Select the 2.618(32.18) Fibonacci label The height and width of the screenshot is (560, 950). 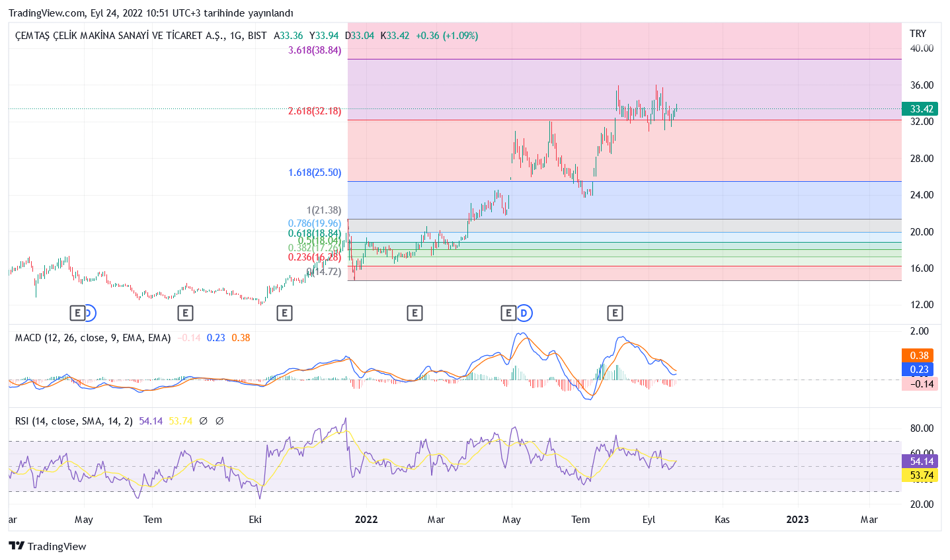[x=315, y=111]
